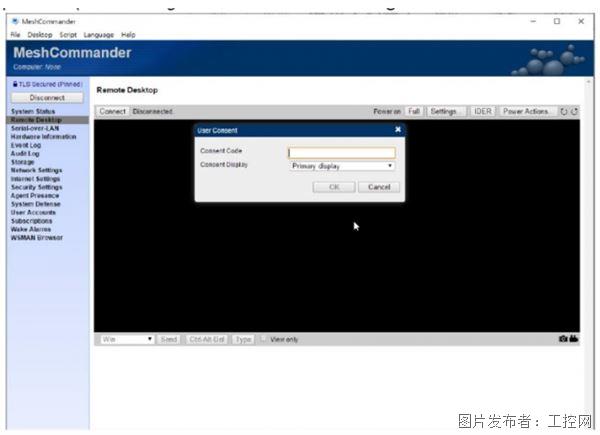Open the Consent Display dropdown
This screenshot has width=600, height=435.
pyautogui.click(x=342, y=166)
